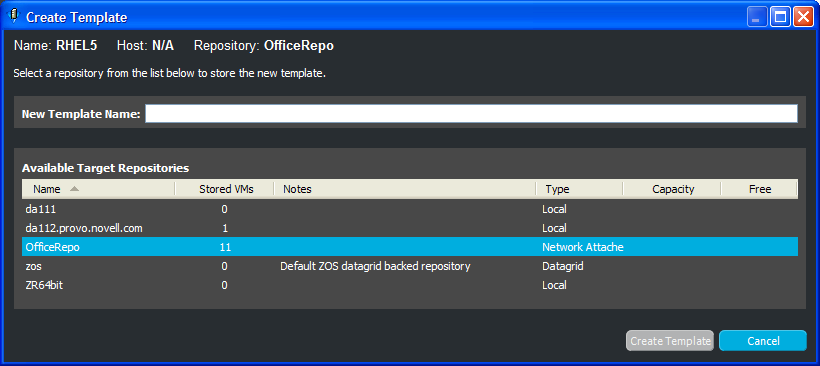Click the Default ZOS datagrid note text
Viewport: 820px width, 366px height.
[x=375, y=266]
